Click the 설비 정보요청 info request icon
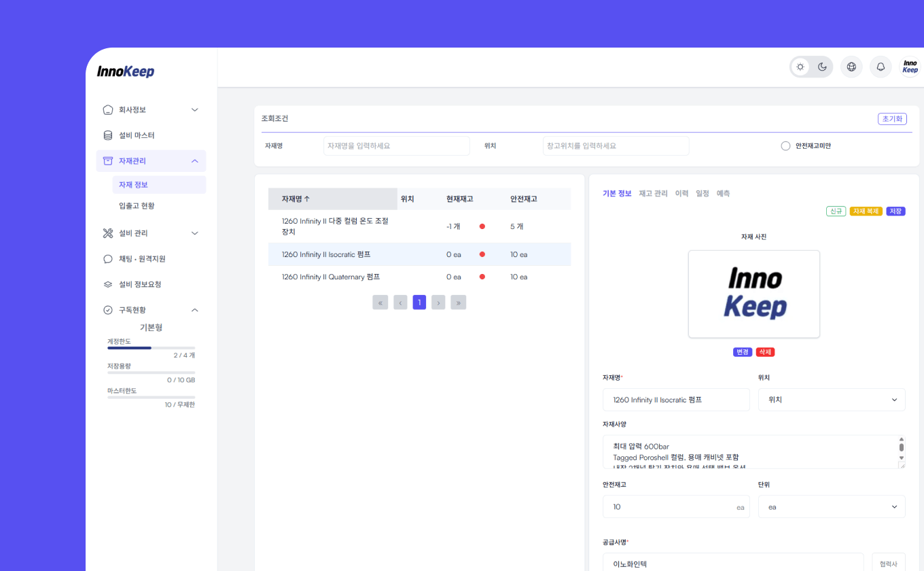Screen dimensions: 924x571 (108, 284)
